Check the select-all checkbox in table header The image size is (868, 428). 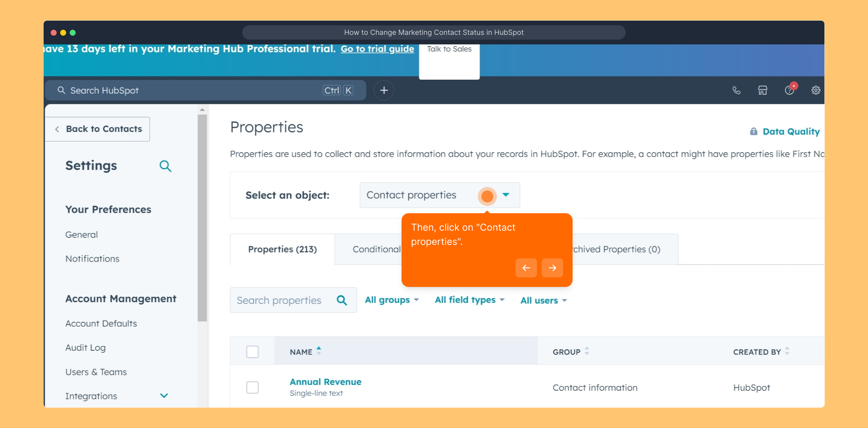[252, 352]
